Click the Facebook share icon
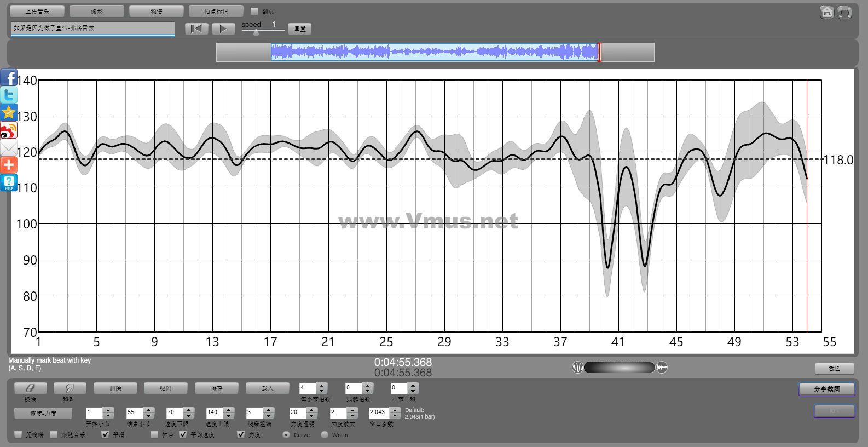The height and width of the screenshot is (447, 868). [9, 78]
